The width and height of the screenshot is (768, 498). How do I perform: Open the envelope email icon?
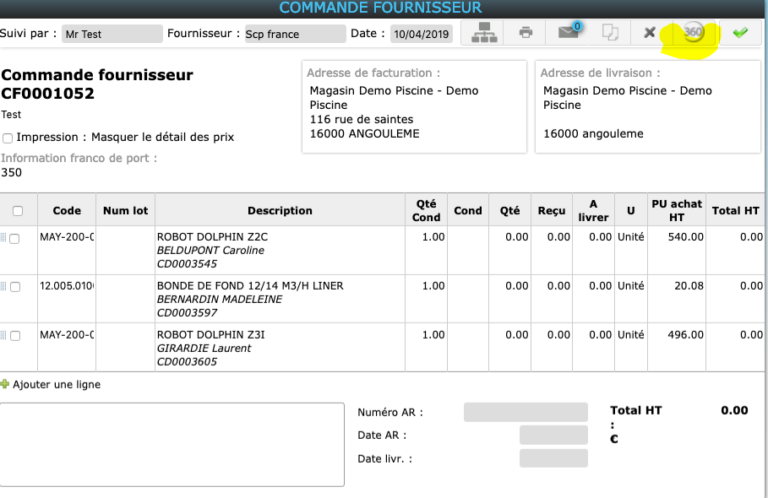point(569,33)
